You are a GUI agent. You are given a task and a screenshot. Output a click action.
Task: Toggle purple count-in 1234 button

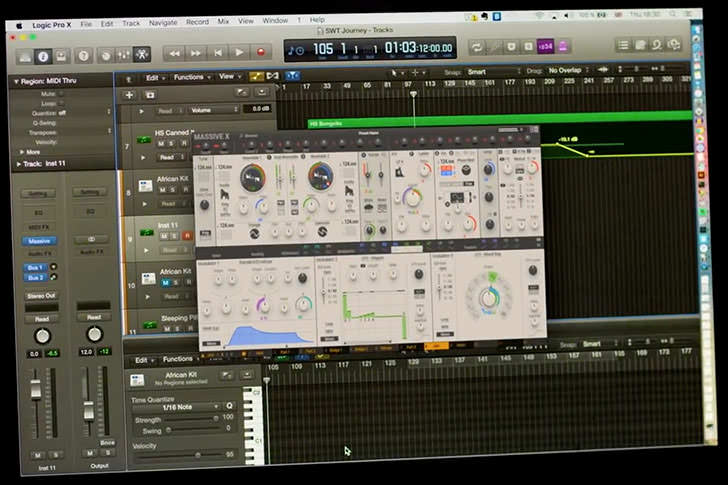click(x=545, y=46)
